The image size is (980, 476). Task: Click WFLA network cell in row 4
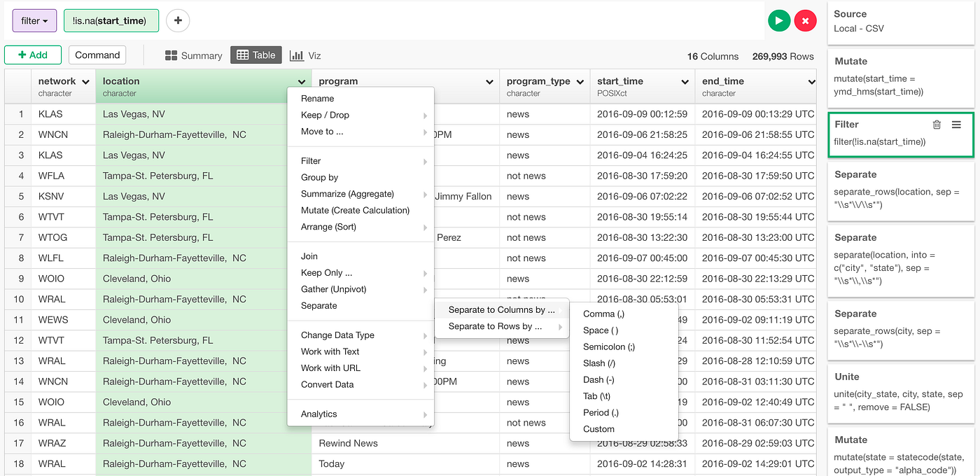tap(63, 176)
